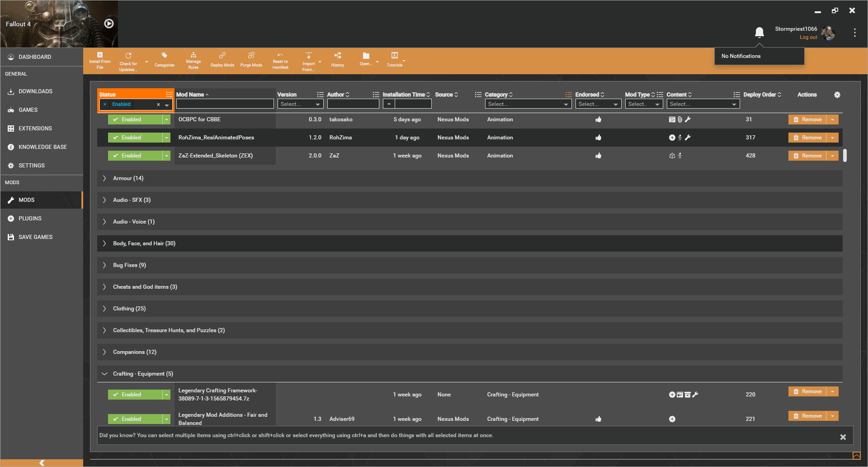Click the Mod Name filter input field
The height and width of the screenshot is (467, 868).
coord(225,104)
